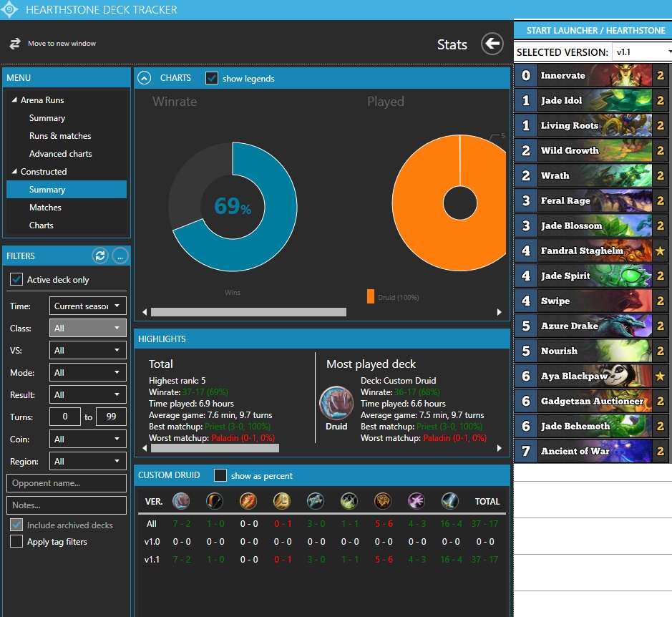The image size is (672, 617).
Task: Click Start Launcher / Hearthstone button
Action: point(593,31)
